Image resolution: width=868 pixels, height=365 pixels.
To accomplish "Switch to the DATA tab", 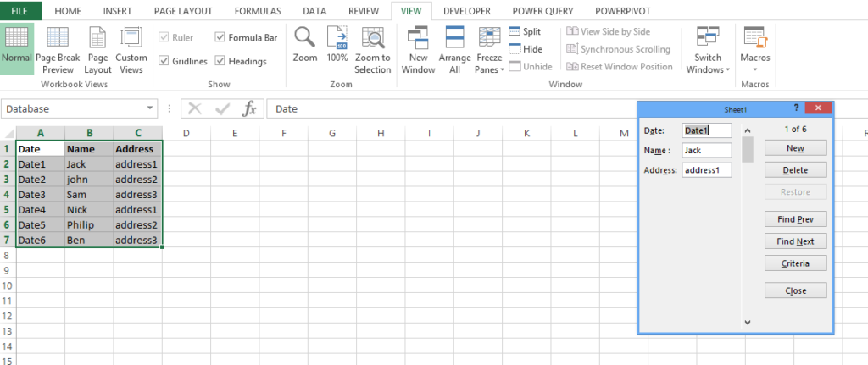I will point(314,11).
